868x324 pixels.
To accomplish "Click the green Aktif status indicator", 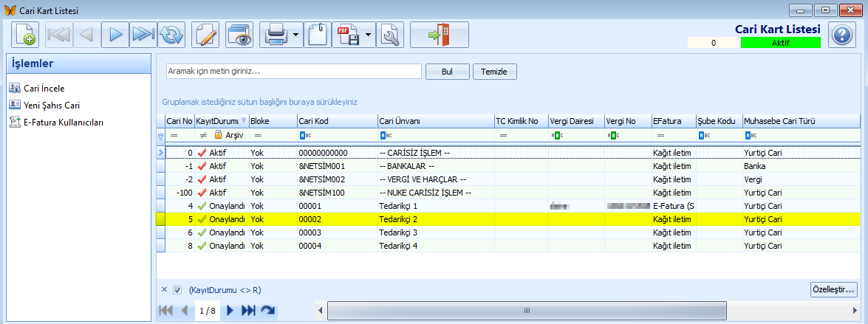I will pyautogui.click(x=781, y=43).
